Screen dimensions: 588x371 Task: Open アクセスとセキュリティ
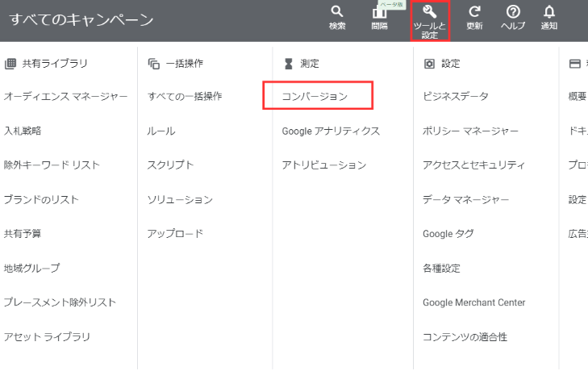coord(473,165)
